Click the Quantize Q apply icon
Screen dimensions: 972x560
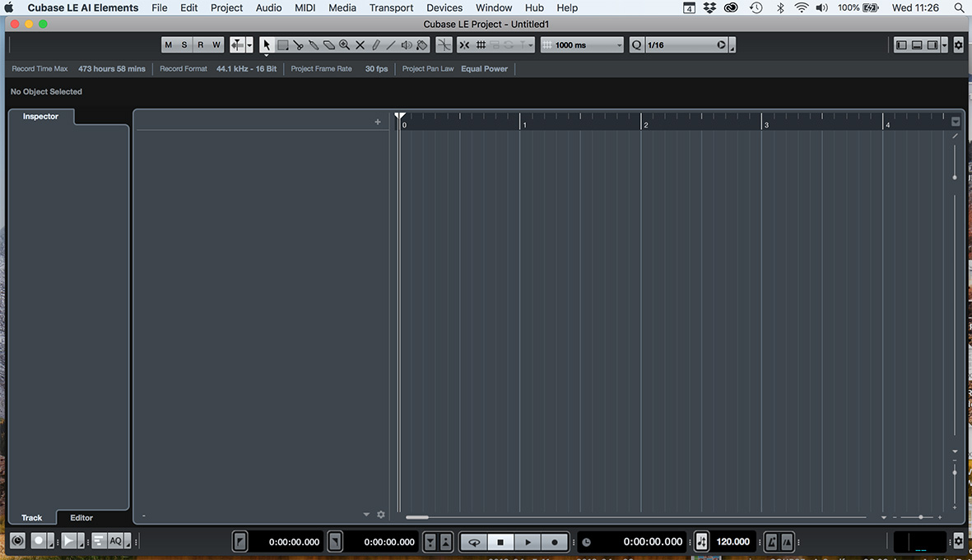pyautogui.click(x=636, y=44)
